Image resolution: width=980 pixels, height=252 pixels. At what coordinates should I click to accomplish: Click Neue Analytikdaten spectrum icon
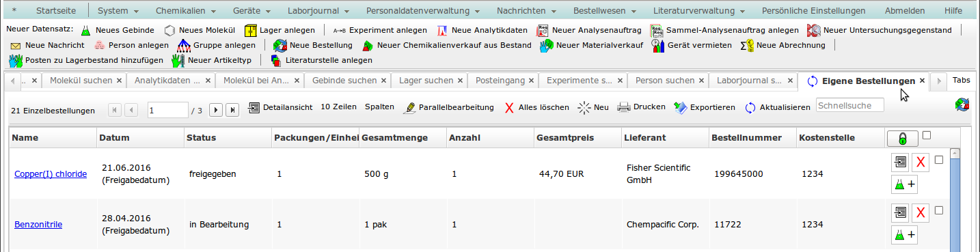(x=442, y=31)
